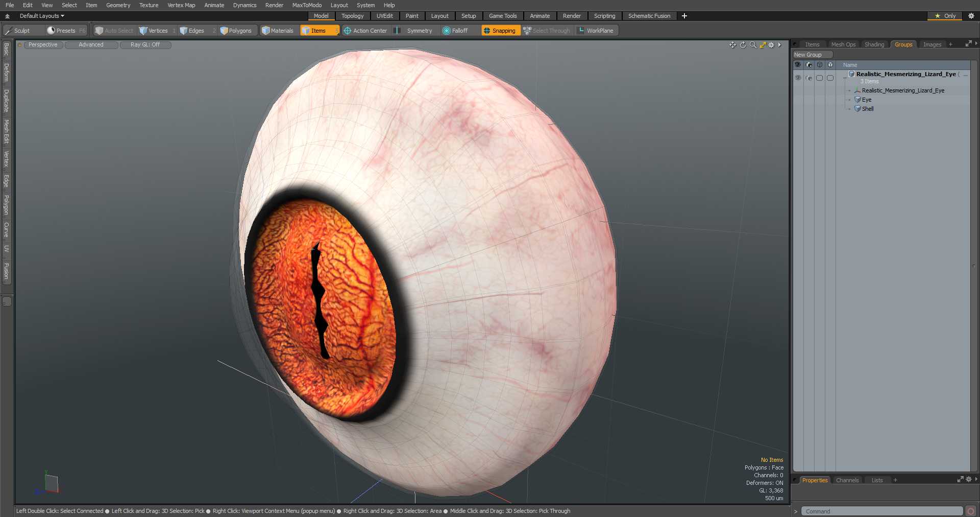Open the Vertex Map menu
Screen dimensions: 980x517
pos(181,5)
